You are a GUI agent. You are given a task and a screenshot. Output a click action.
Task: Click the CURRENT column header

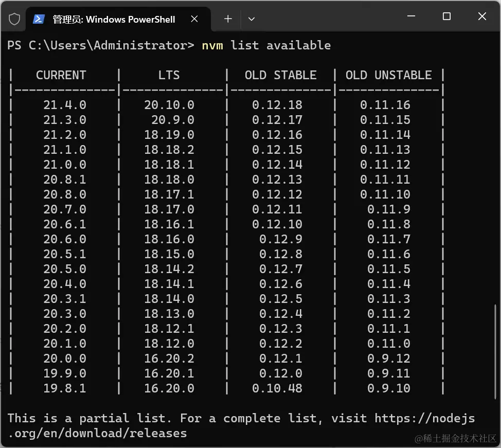click(x=61, y=75)
